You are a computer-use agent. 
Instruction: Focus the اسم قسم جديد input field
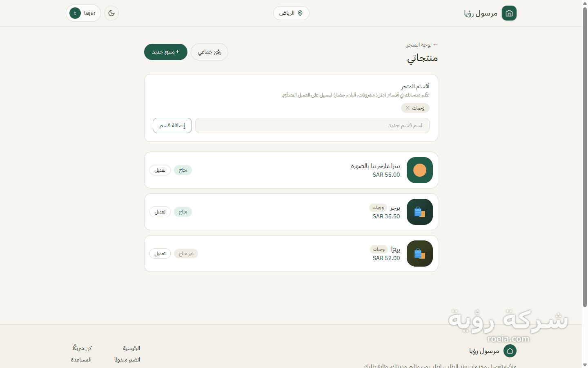[x=312, y=126]
